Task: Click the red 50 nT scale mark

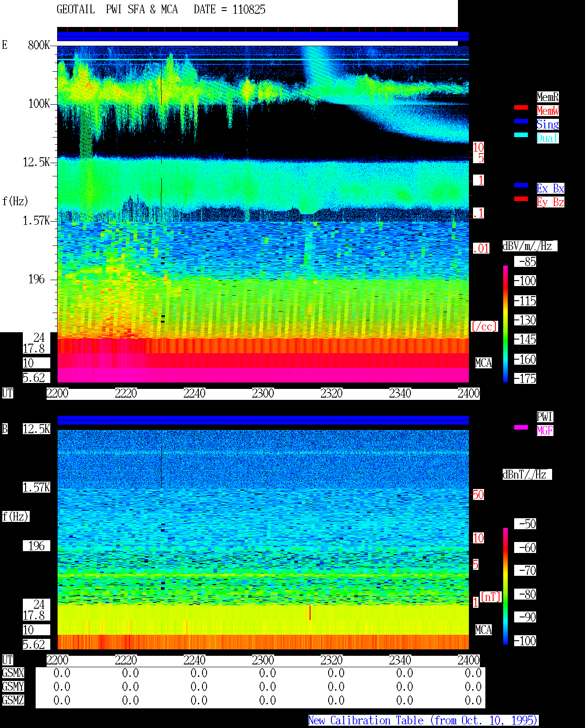Action: click(478, 494)
